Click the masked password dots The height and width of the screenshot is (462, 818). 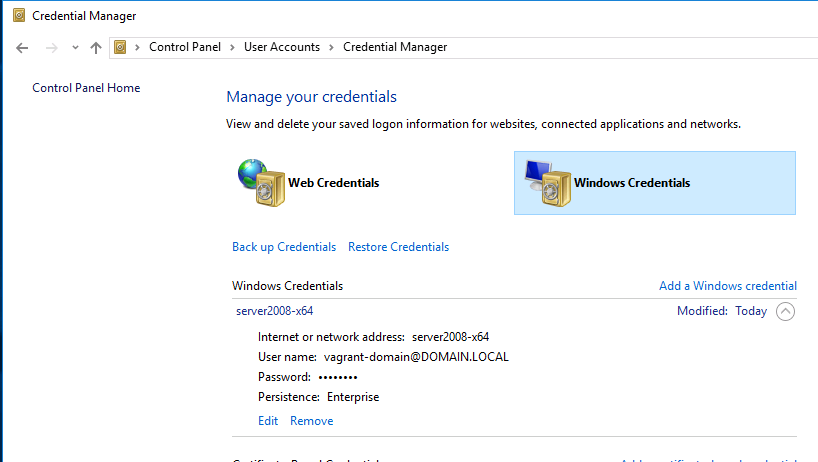338,377
